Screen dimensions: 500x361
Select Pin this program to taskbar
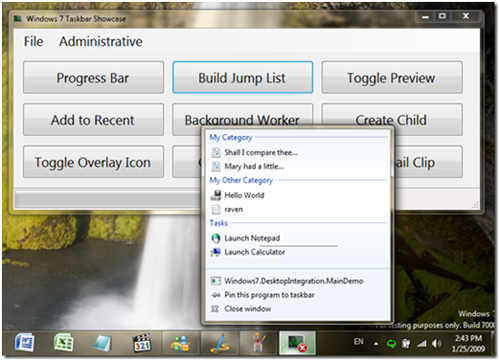(297, 295)
